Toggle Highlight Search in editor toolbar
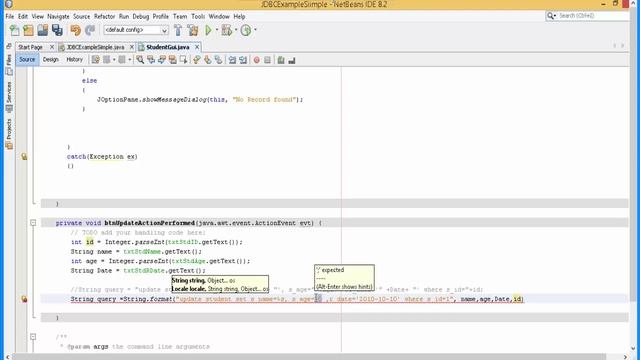The image size is (640, 360). 173,60
